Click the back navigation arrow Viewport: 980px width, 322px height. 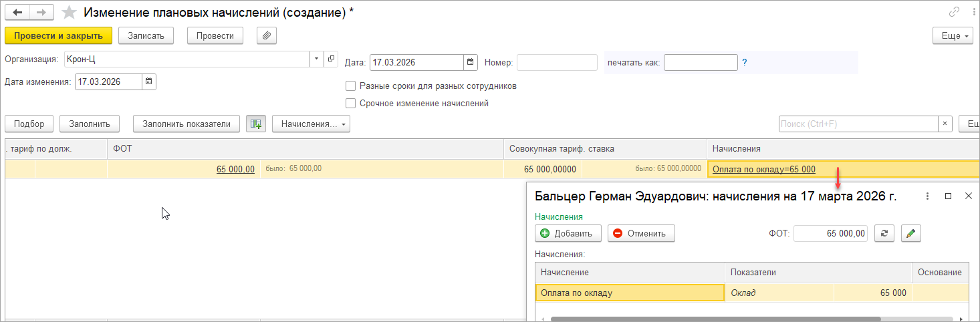17,13
